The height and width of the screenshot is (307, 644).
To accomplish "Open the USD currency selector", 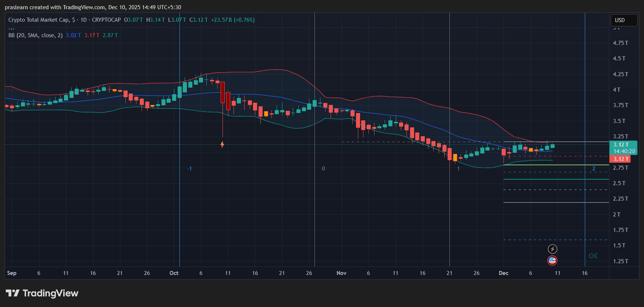I will pos(623,20).
